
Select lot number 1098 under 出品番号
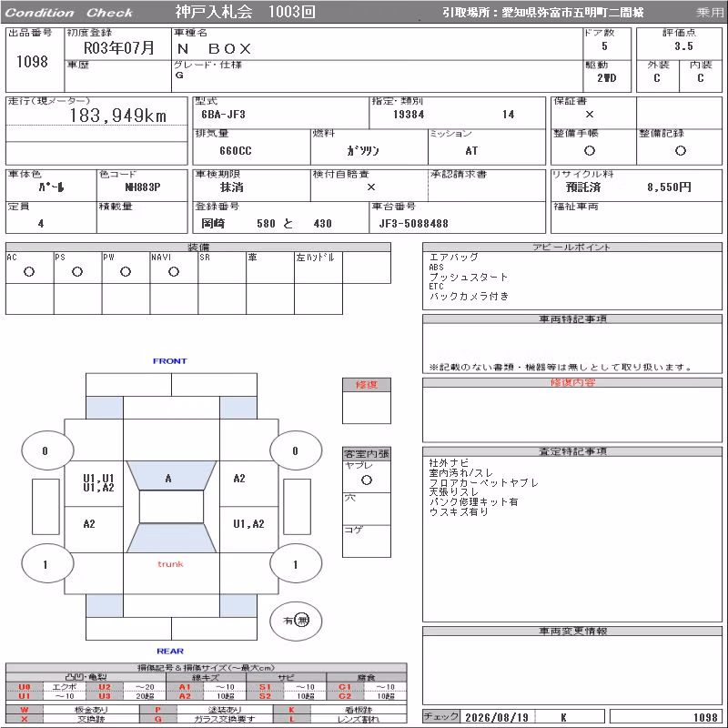32,61
